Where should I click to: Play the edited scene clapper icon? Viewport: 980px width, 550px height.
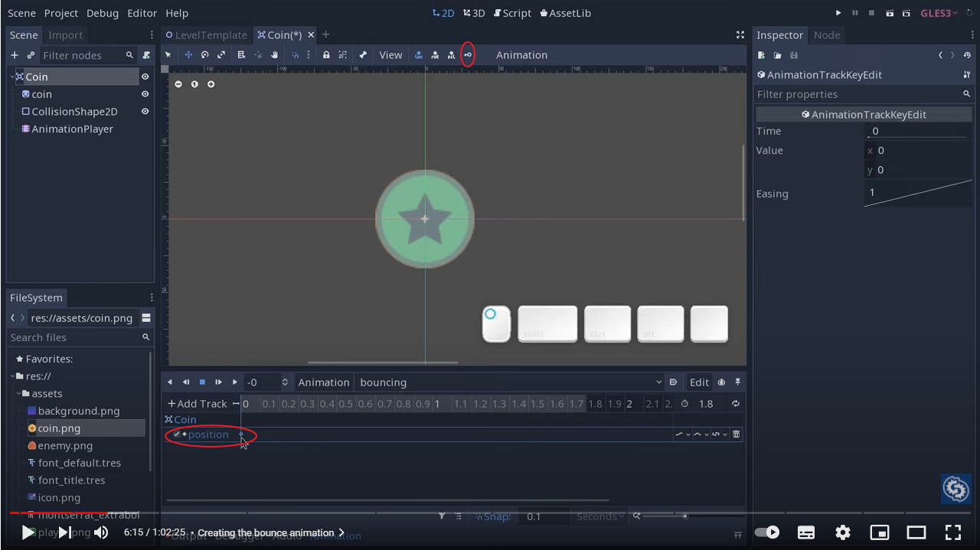point(890,13)
